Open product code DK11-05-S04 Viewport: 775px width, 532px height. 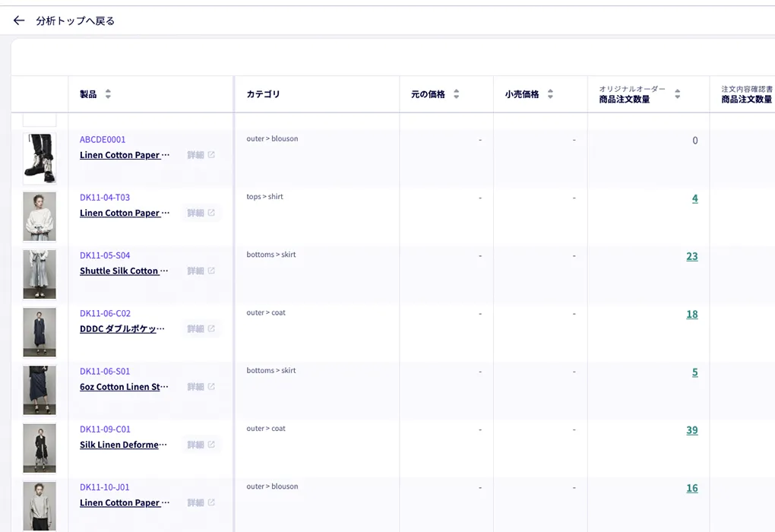pos(105,255)
